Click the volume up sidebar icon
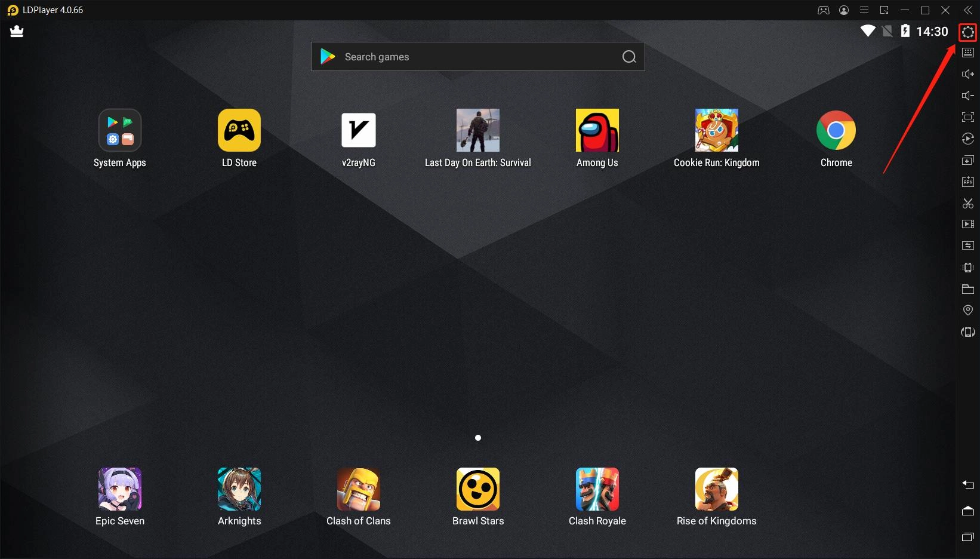This screenshot has height=559, width=980. click(x=968, y=74)
